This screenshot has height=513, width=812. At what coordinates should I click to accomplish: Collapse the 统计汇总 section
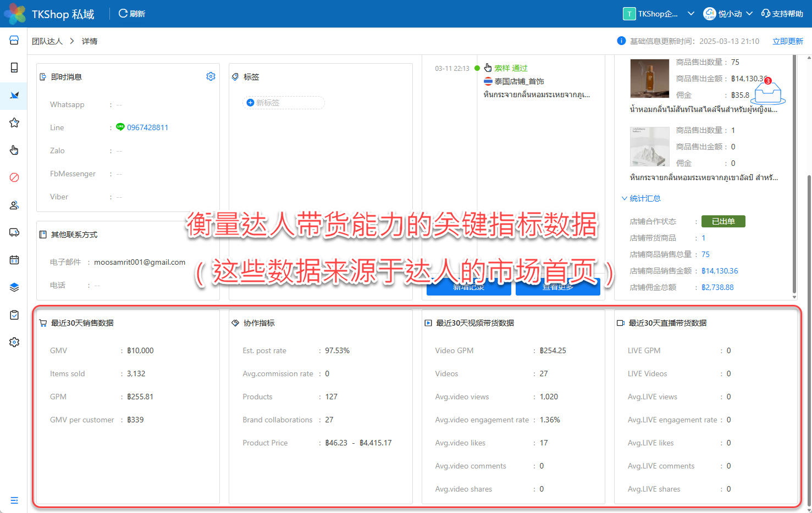coord(641,198)
